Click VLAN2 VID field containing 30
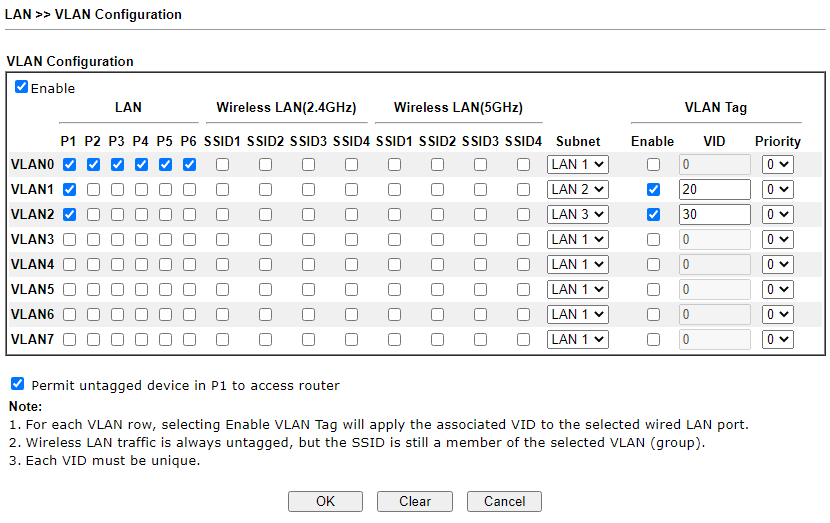This screenshot has height=523, width=830. tap(714, 214)
